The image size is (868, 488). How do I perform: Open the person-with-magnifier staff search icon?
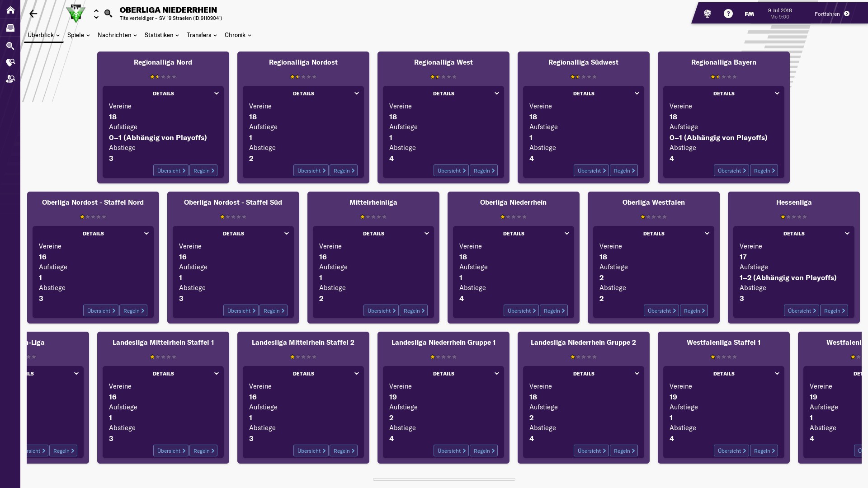(x=10, y=79)
